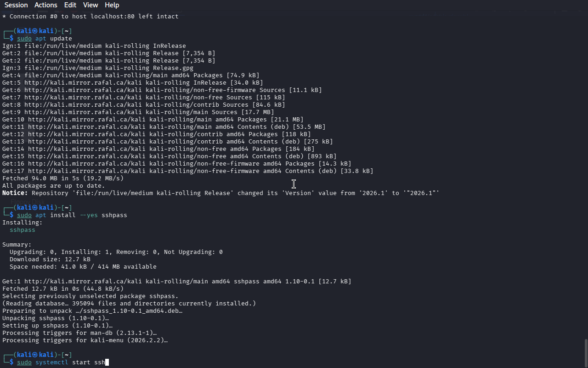Open the View menu

coord(90,5)
